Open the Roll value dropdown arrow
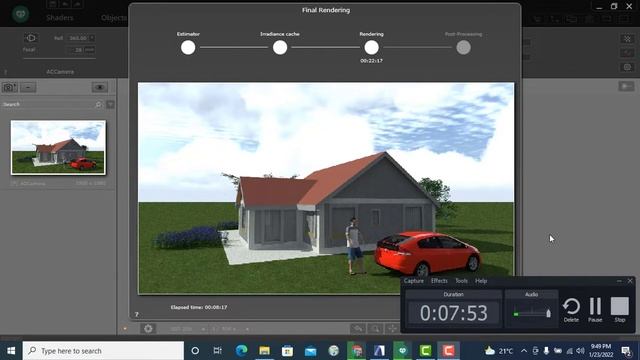This screenshot has width=640, height=360. tap(92, 38)
